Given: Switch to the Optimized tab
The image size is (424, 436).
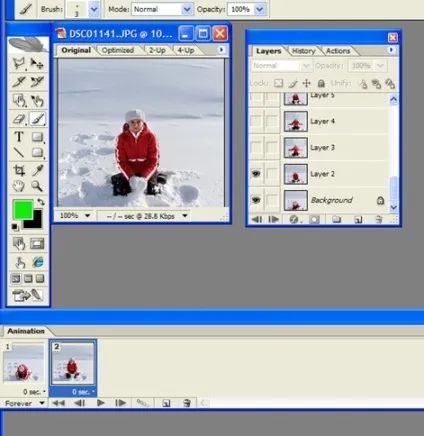Looking at the screenshot, I should click(118, 50).
